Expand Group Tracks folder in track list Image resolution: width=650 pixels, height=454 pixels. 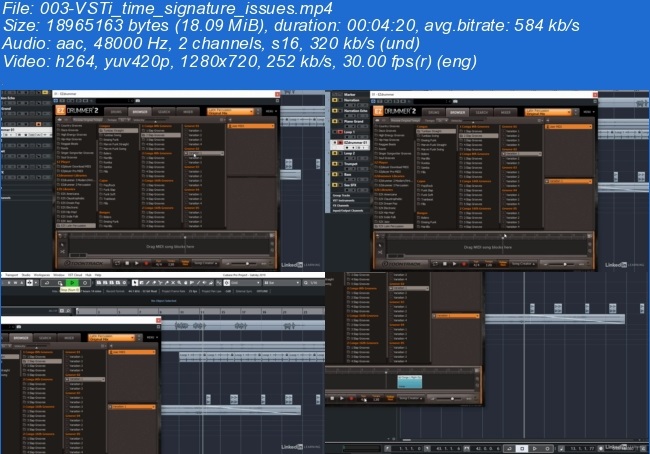[x=342, y=195]
